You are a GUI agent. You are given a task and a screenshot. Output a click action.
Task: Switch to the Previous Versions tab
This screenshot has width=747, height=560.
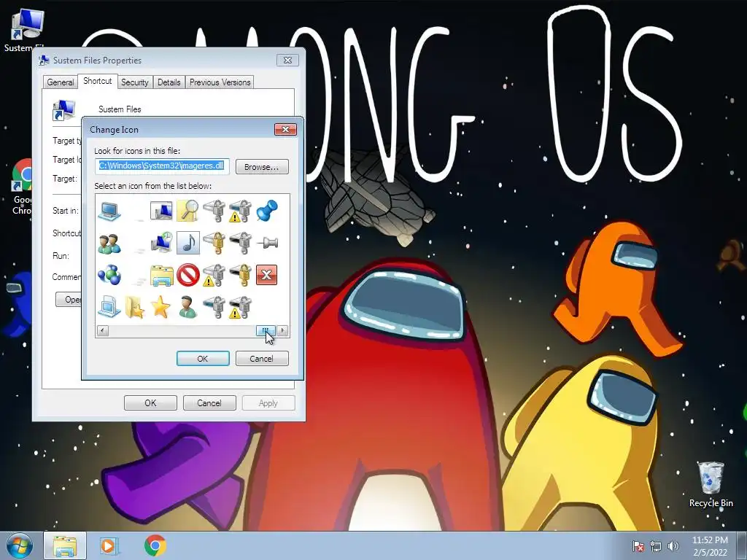(220, 82)
